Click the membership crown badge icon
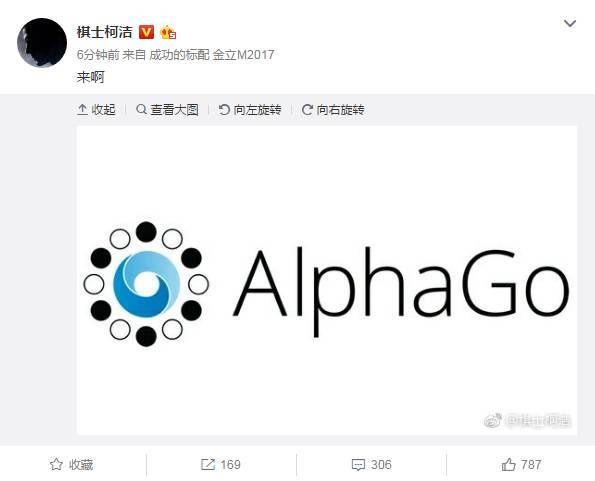This screenshot has width=595, height=481. (168, 33)
